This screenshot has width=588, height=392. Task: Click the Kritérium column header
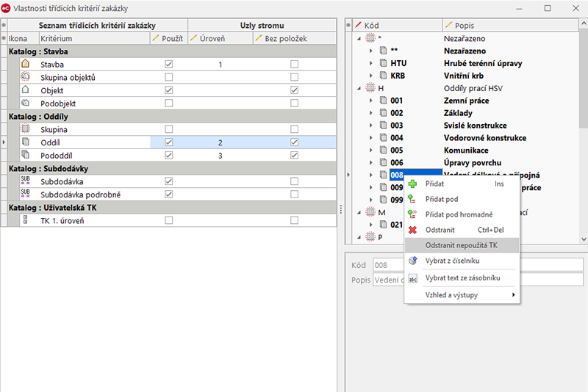point(95,38)
